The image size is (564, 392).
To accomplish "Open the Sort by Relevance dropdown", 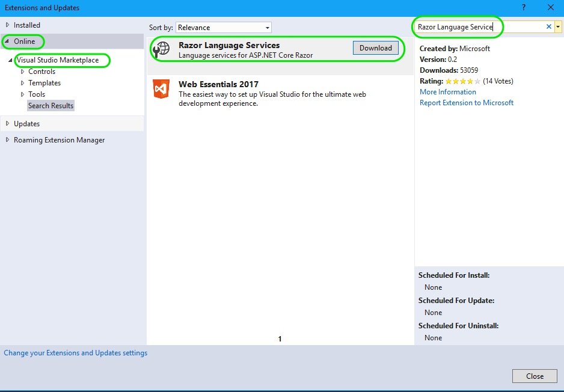I will [x=222, y=27].
